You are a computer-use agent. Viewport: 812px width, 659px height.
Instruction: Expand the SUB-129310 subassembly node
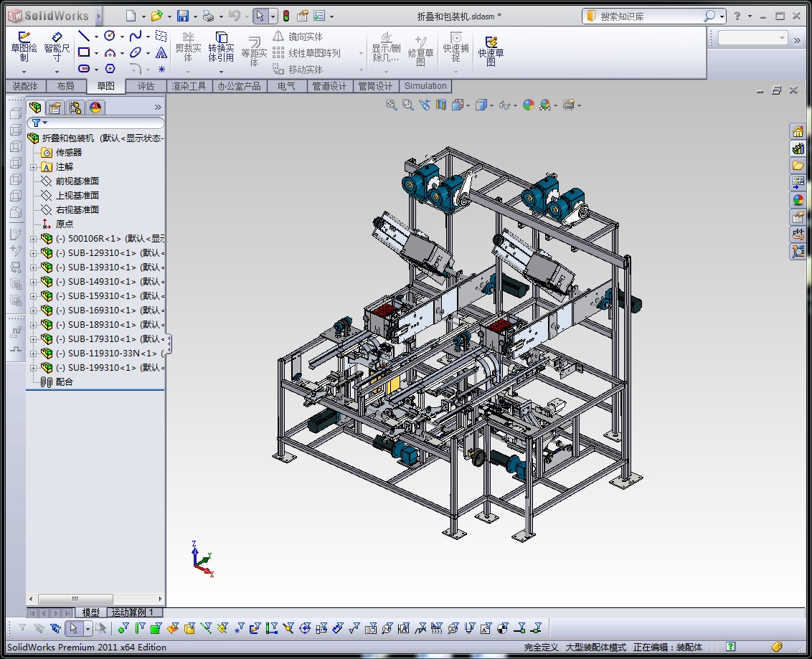coord(33,253)
